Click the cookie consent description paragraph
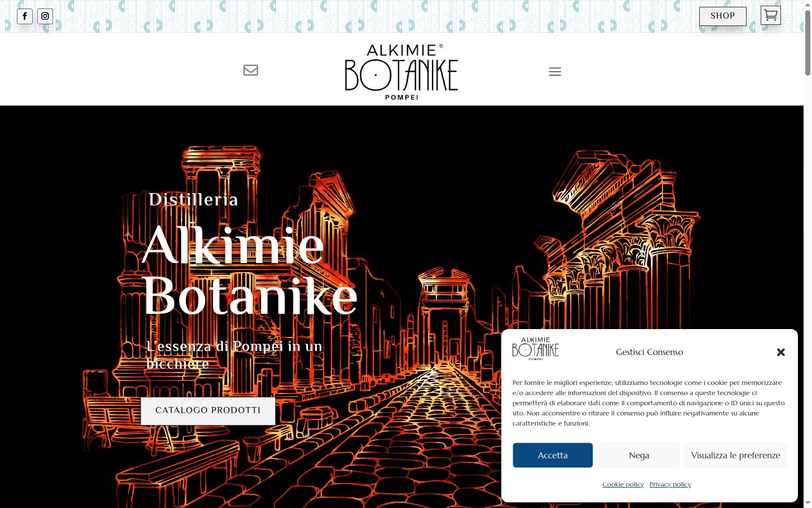Viewport: 812px width, 508px height. [648, 403]
